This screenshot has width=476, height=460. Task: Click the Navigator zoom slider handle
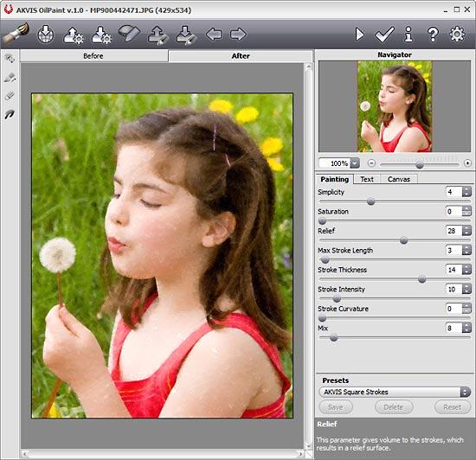click(420, 164)
